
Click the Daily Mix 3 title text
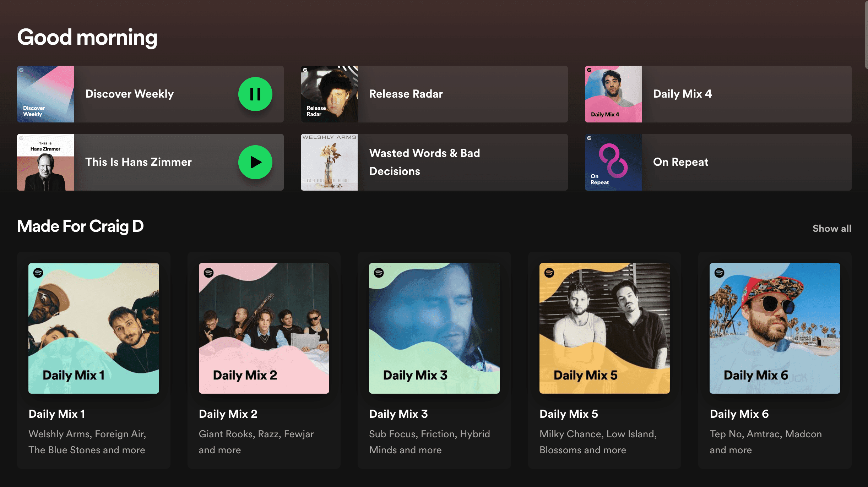pos(398,414)
